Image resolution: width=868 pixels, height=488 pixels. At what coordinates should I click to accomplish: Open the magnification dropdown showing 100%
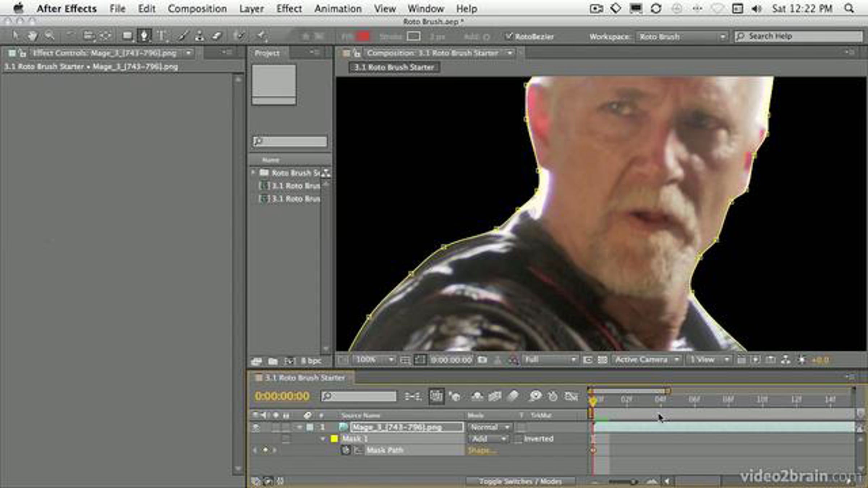(x=374, y=360)
